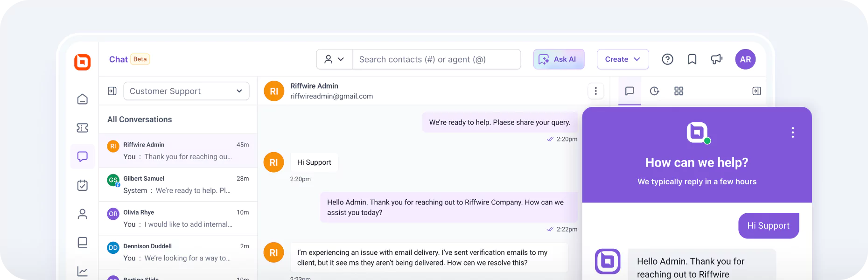Expand the Create menu
The image size is (868, 280).
[x=623, y=59]
